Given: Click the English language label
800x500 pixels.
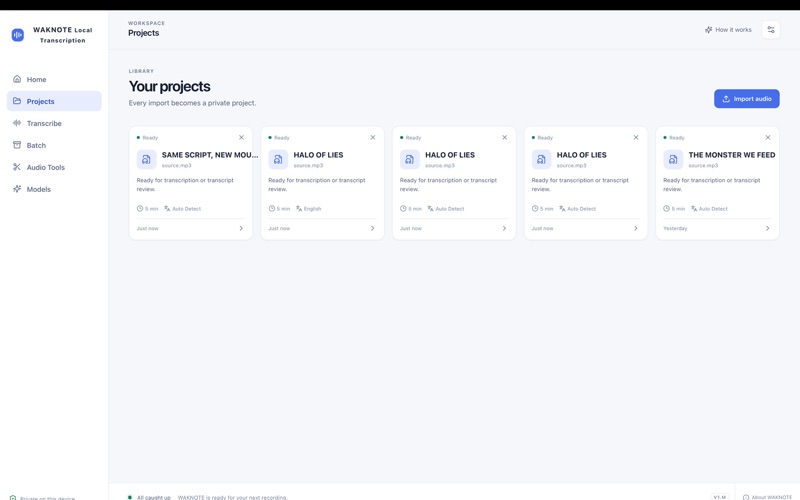Looking at the screenshot, I should click(312, 209).
